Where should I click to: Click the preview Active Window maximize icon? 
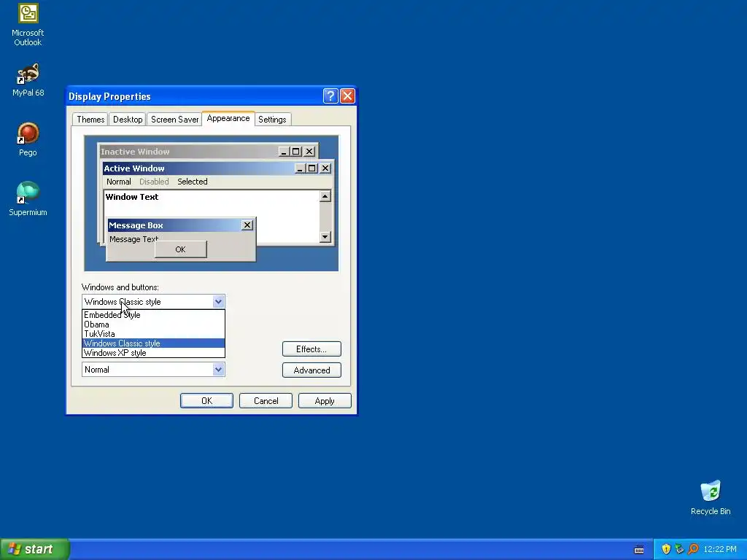tap(312, 168)
